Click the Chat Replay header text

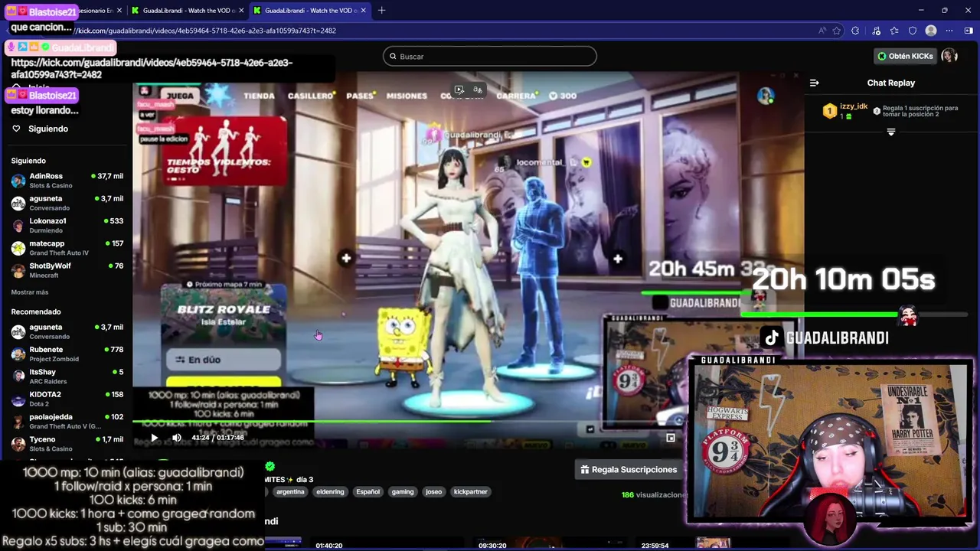coord(891,83)
